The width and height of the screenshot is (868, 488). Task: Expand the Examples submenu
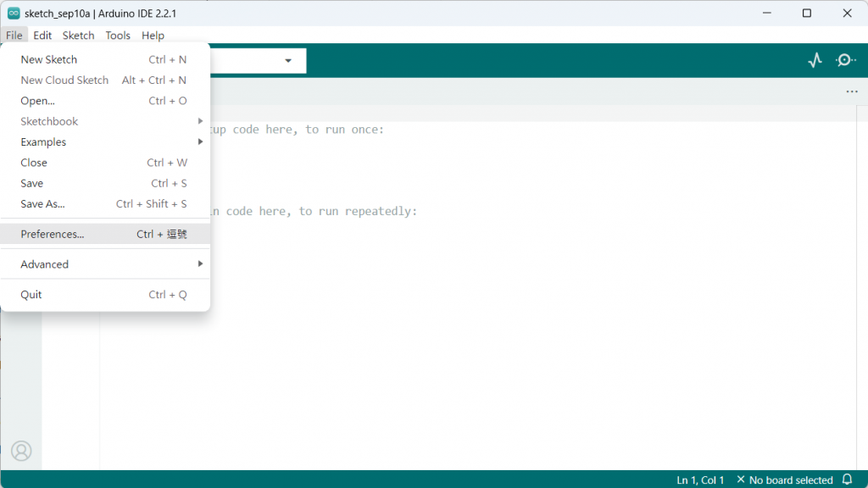click(x=105, y=141)
